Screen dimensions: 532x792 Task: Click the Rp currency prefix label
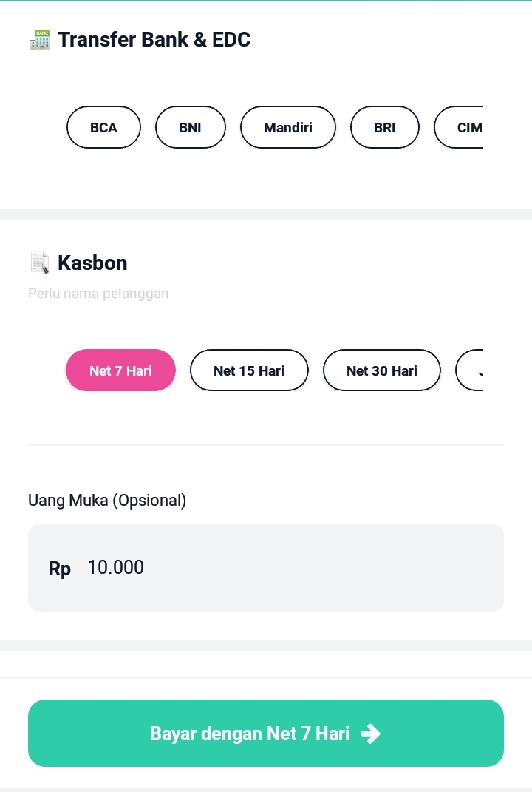[60, 569]
